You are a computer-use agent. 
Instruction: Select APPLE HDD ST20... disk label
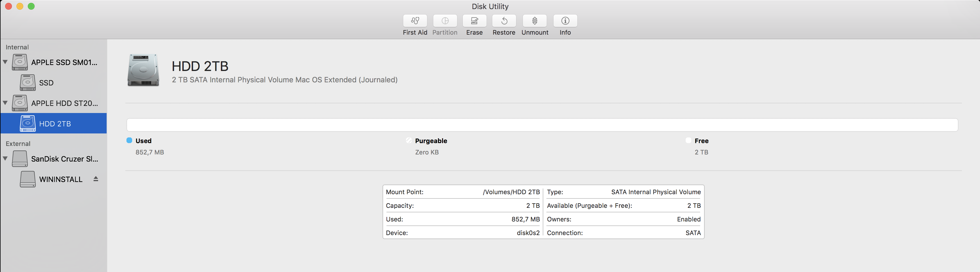(x=65, y=103)
